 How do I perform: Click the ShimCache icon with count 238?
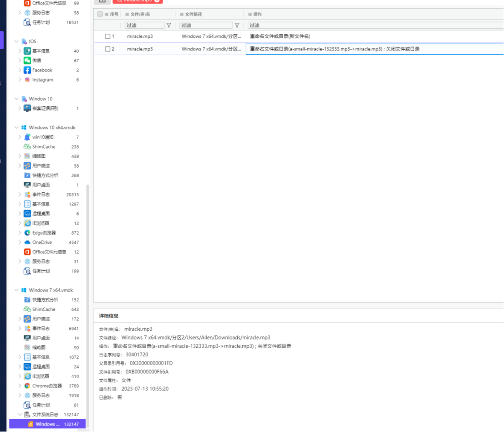27,147
